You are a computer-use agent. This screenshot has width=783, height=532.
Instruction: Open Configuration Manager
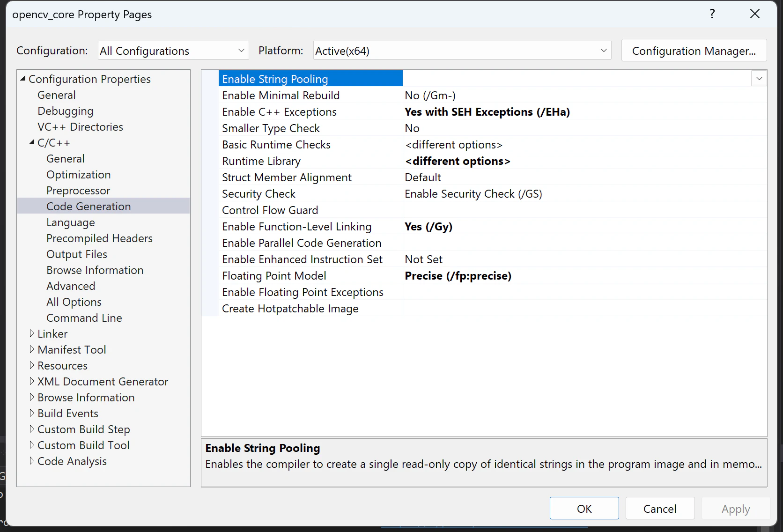tap(694, 51)
